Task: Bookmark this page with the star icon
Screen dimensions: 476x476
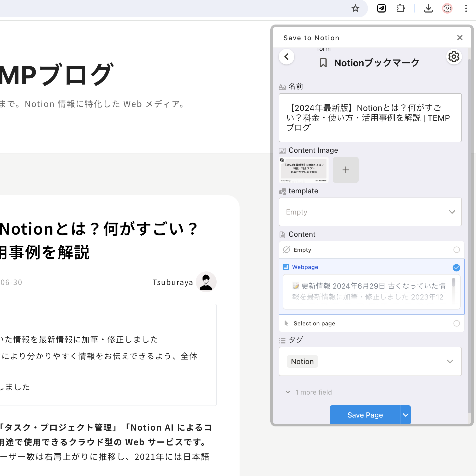Action: coord(355,8)
